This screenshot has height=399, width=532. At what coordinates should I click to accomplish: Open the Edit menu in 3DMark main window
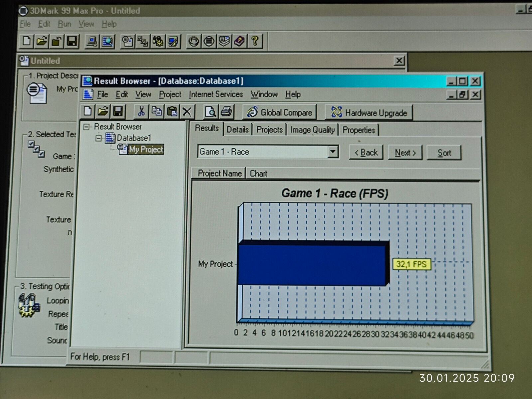coord(44,24)
